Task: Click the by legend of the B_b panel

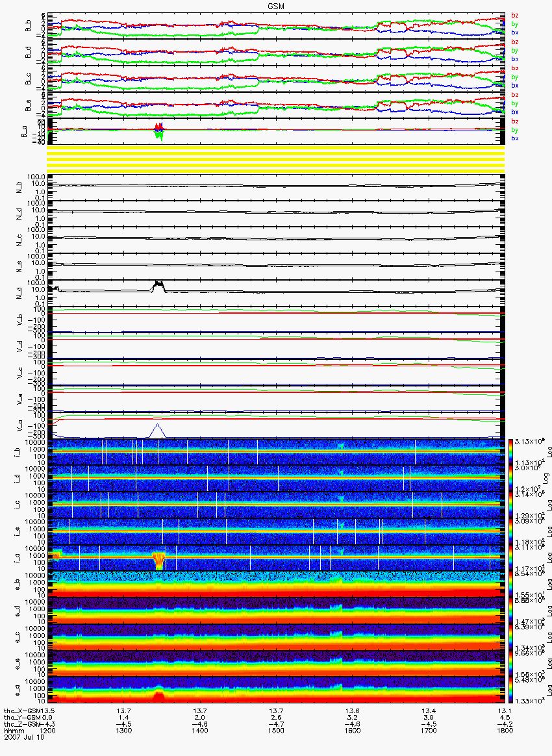Action: pos(514,23)
